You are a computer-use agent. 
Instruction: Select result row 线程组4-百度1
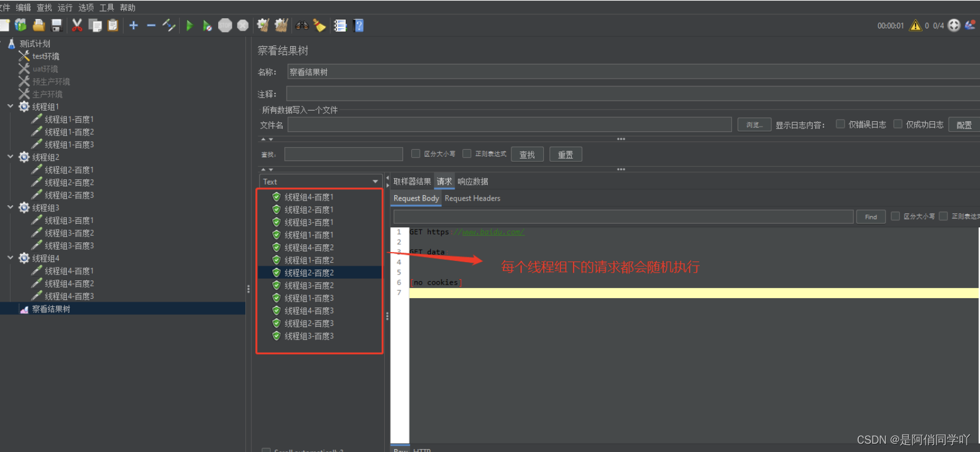309,197
